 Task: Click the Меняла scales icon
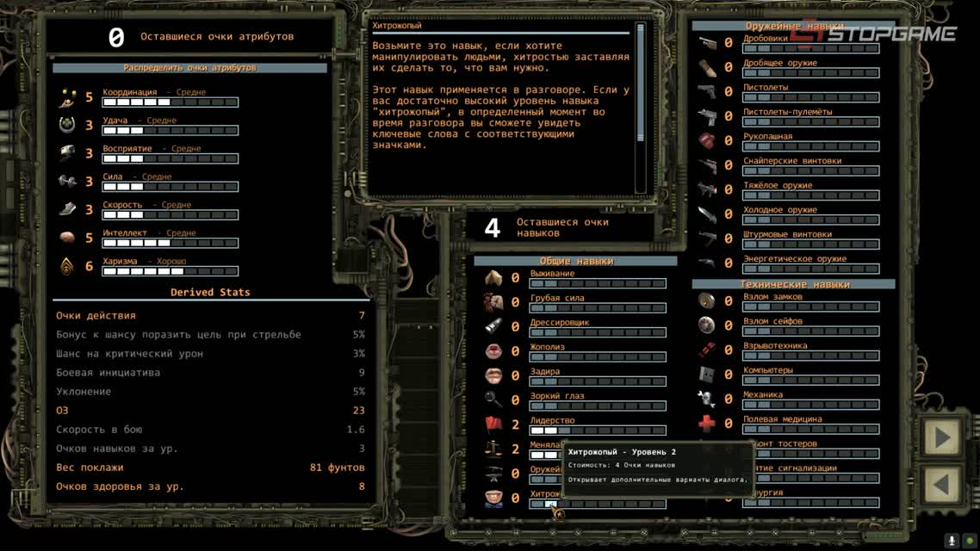pyautogui.click(x=493, y=449)
